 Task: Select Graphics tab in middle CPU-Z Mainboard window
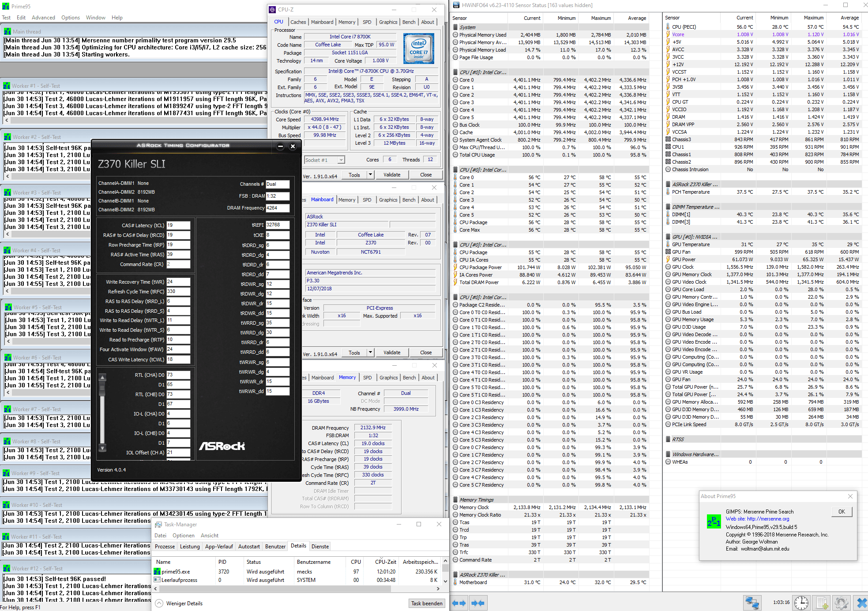click(x=388, y=200)
